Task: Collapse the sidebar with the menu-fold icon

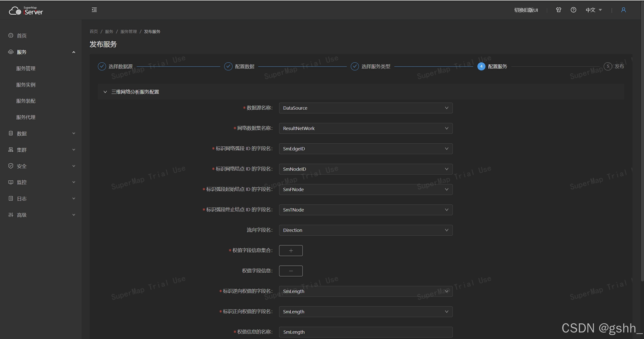Action: pos(94,10)
